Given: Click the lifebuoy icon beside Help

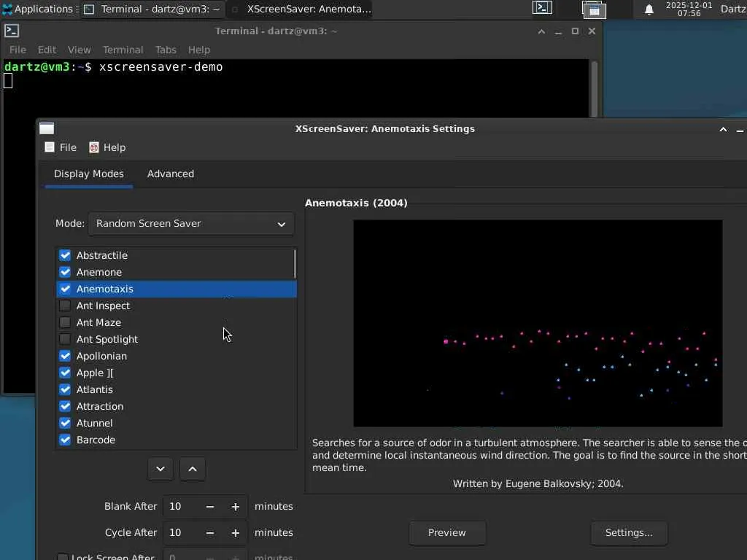Looking at the screenshot, I should pyautogui.click(x=94, y=147).
